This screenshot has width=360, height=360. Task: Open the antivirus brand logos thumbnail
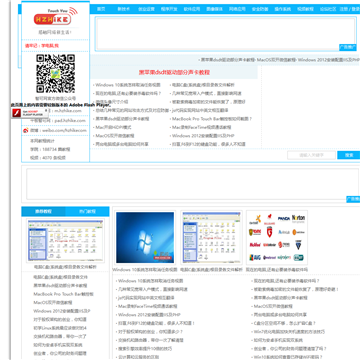pos(277,238)
